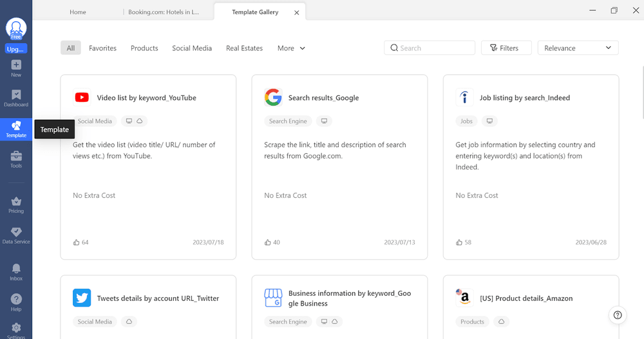Close the Template Gallery tab
The height and width of the screenshot is (339, 644).
click(x=296, y=13)
